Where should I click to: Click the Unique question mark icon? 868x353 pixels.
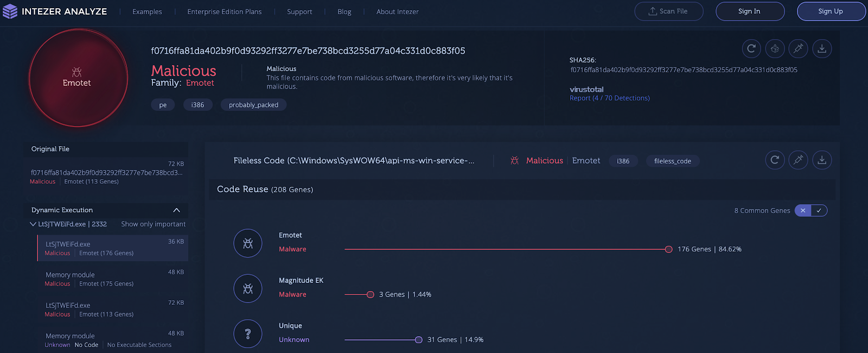pyautogui.click(x=248, y=333)
